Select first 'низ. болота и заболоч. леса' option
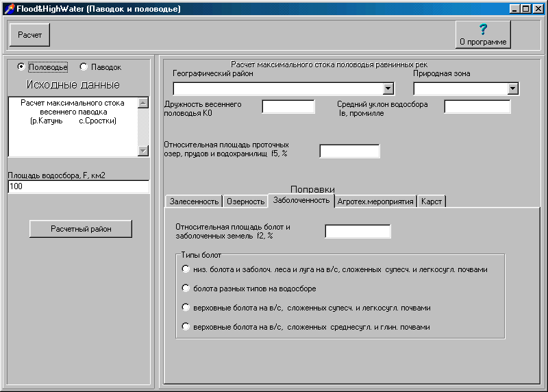The width and height of the screenshot is (548, 392). (x=186, y=269)
